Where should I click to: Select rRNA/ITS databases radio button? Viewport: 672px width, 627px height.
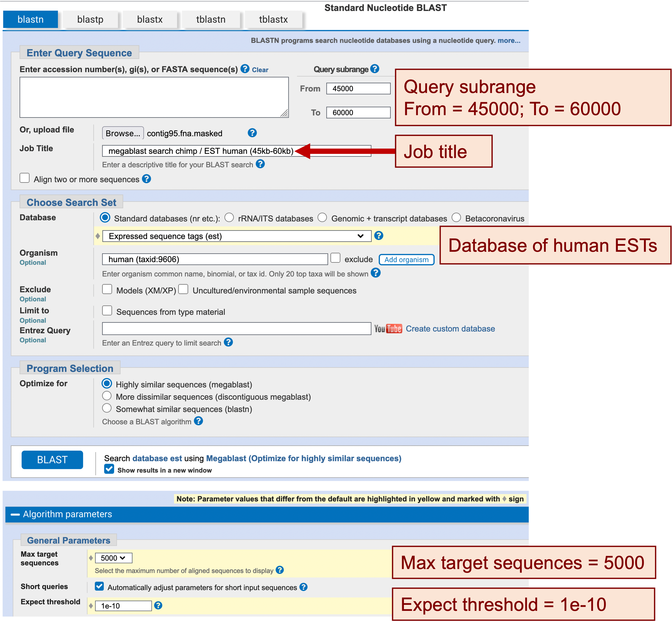point(229,217)
